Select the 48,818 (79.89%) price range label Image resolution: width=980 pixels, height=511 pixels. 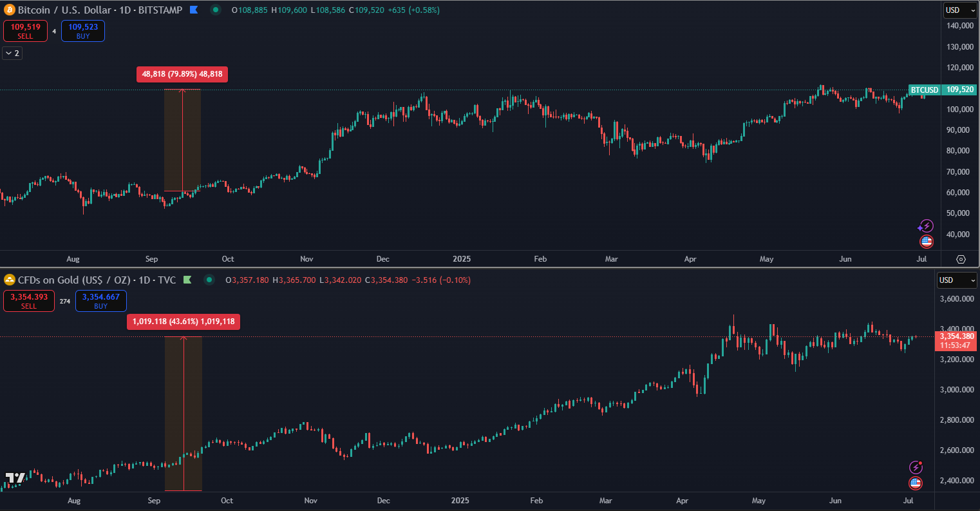tap(182, 74)
